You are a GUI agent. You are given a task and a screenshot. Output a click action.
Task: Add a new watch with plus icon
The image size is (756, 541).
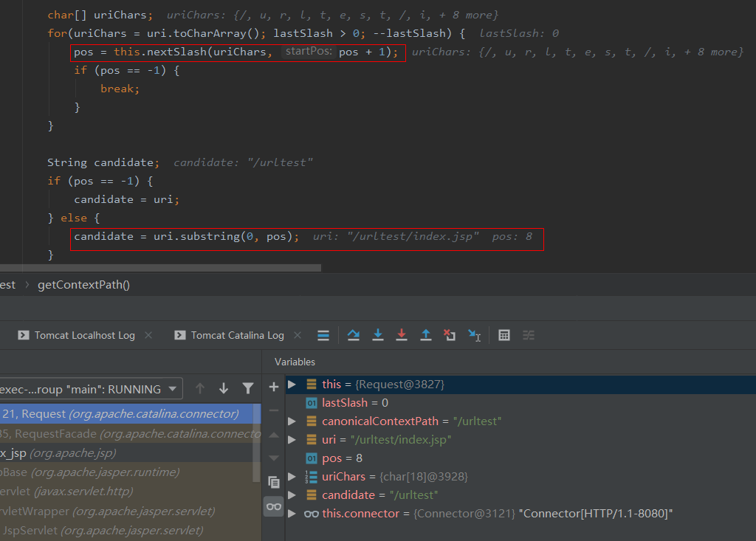click(x=274, y=387)
